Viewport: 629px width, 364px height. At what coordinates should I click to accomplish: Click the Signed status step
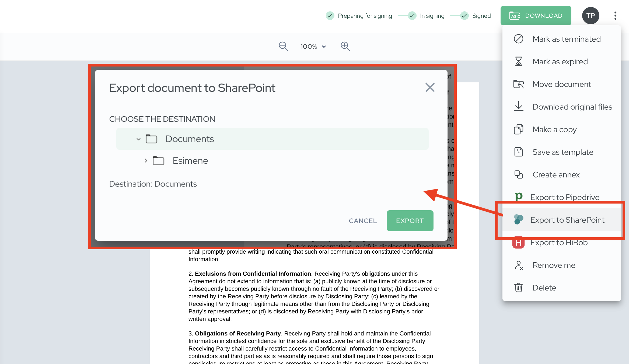coord(476,16)
